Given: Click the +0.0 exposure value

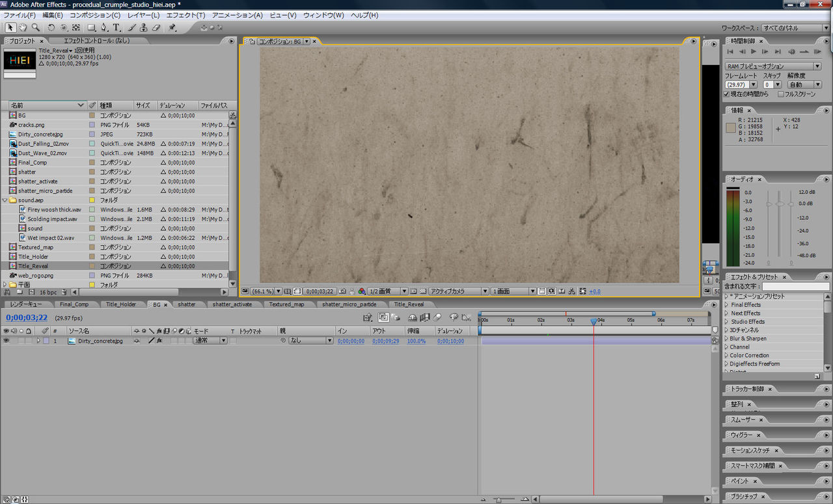Looking at the screenshot, I should coord(595,291).
